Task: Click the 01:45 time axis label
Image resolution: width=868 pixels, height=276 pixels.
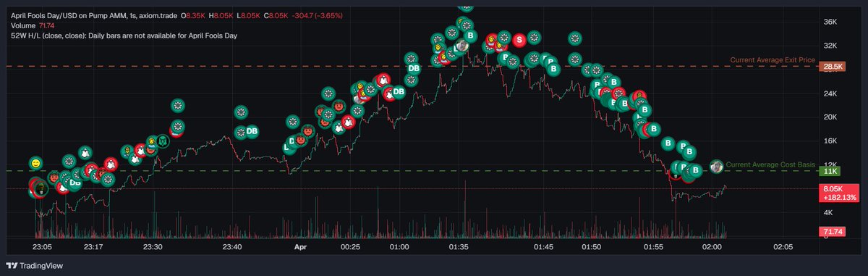Action: point(543,248)
